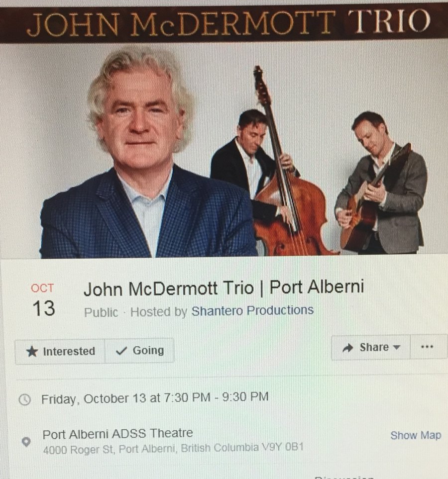Click the John McDermott Trio banner title

pos(228,23)
